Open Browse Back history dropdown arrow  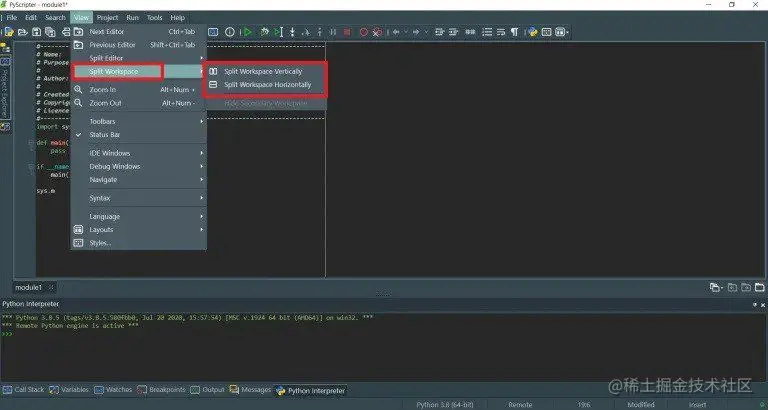pyautogui.click(x=406, y=32)
